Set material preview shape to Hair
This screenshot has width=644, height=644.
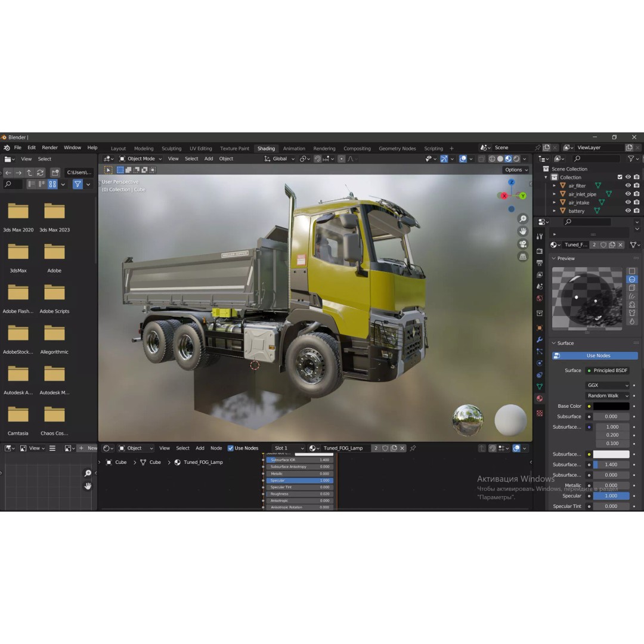pos(632,296)
